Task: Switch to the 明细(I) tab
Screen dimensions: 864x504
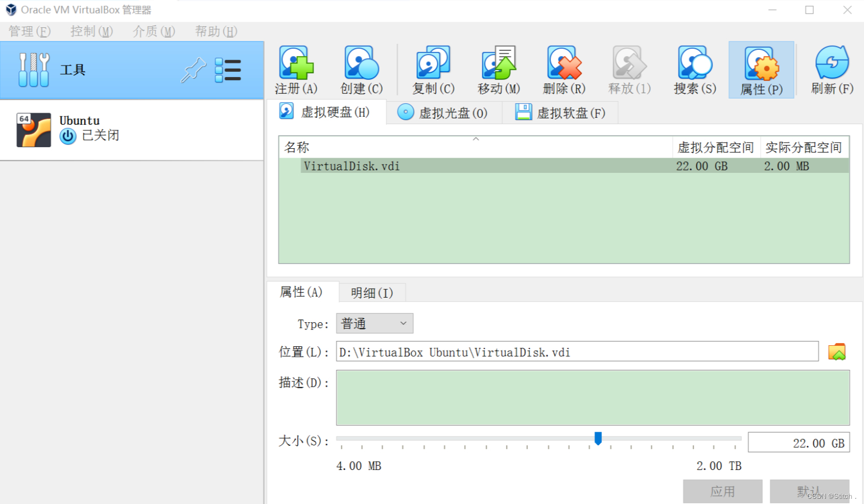Action: [372, 293]
